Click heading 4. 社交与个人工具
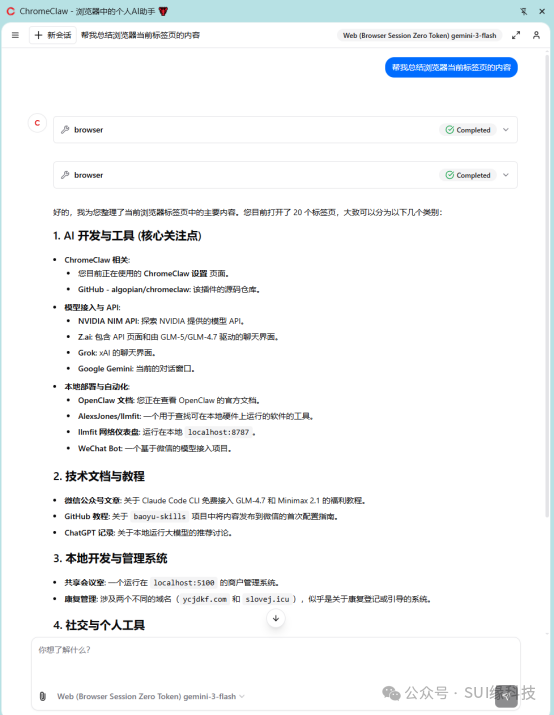Viewport: 554px width, 715px height. (99, 625)
